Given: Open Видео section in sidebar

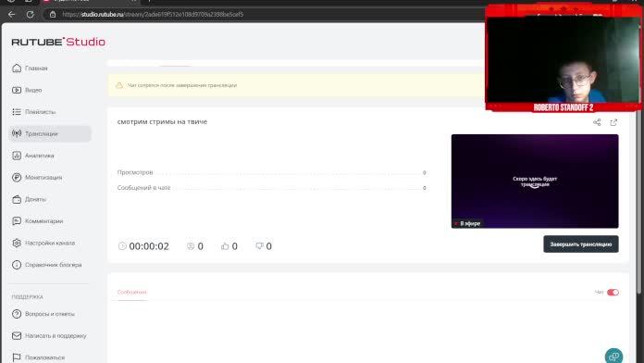Looking at the screenshot, I should [x=27, y=90].
